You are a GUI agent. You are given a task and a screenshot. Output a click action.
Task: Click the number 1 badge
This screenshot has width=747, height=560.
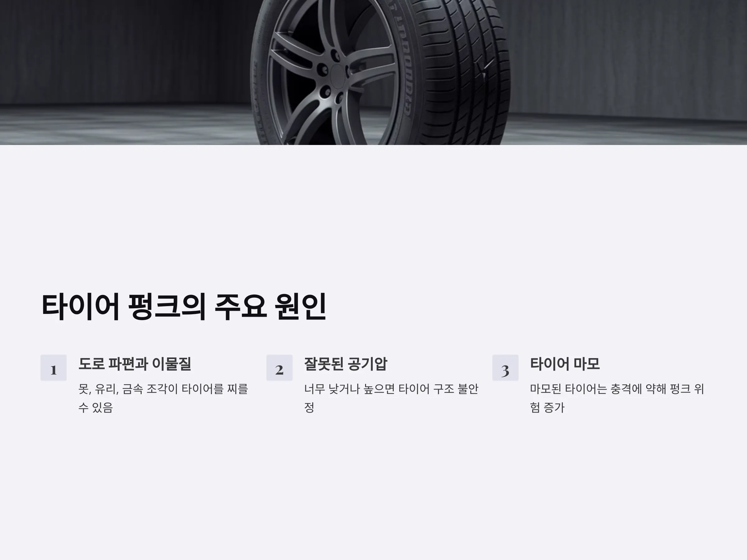[53, 368]
